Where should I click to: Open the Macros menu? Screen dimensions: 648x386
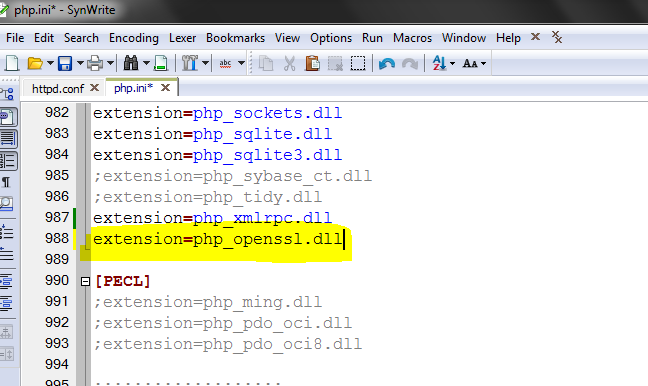(x=412, y=38)
